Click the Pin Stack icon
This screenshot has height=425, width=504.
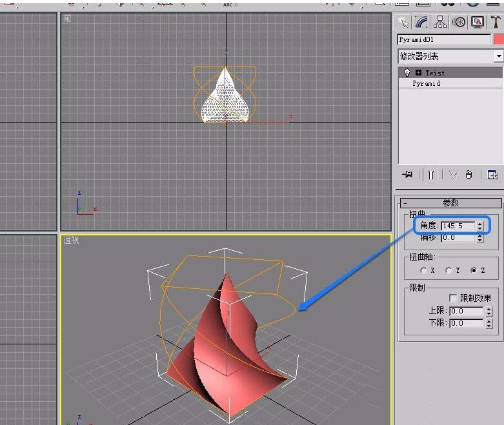tap(407, 174)
